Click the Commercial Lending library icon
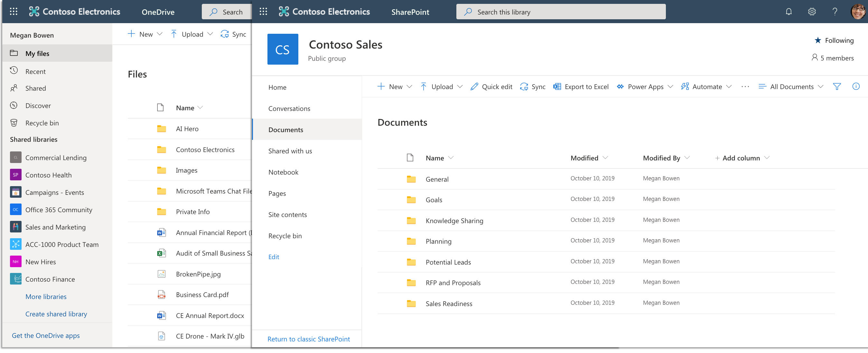The width and height of the screenshot is (868, 353). pyautogui.click(x=15, y=157)
